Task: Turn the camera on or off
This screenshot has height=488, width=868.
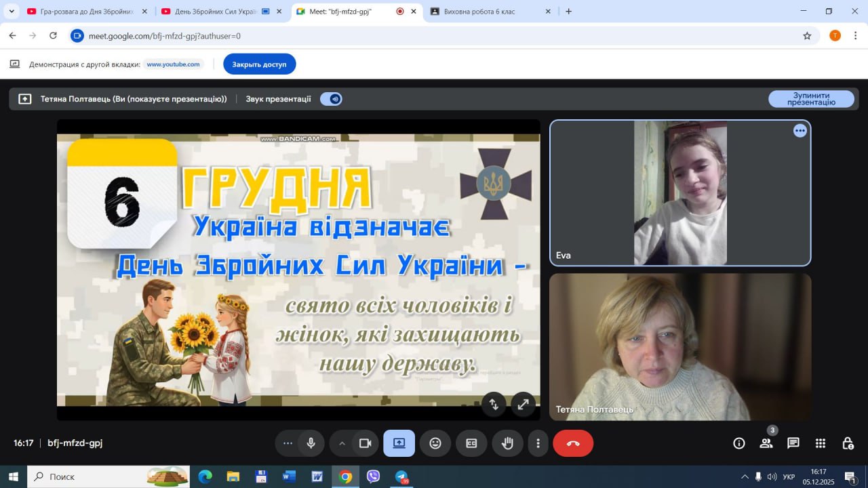Action: click(x=365, y=443)
